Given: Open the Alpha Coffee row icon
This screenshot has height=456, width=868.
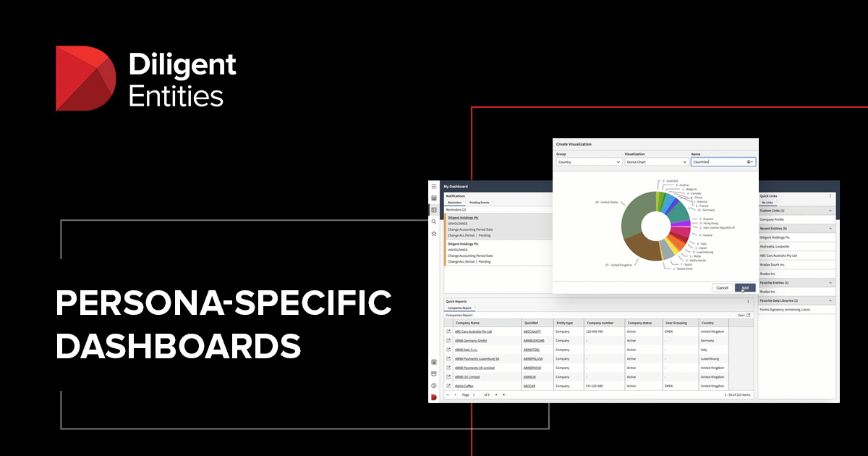Looking at the screenshot, I should (x=448, y=386).
